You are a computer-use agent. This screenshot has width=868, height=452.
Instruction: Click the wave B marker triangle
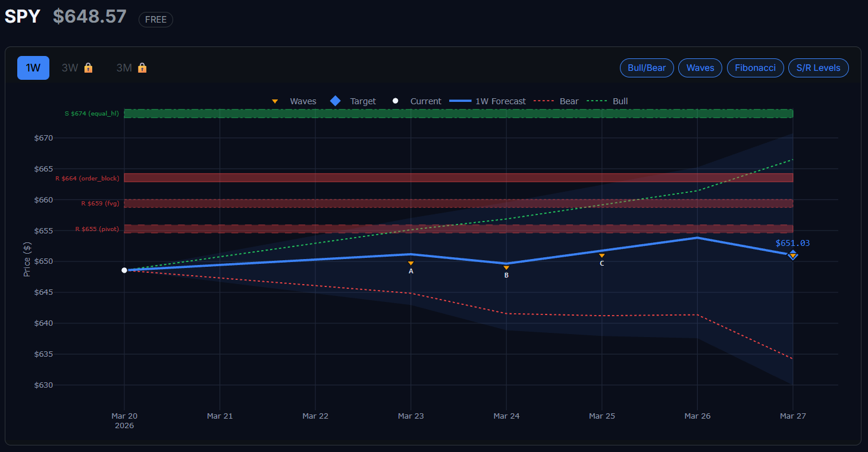point(506,268)
